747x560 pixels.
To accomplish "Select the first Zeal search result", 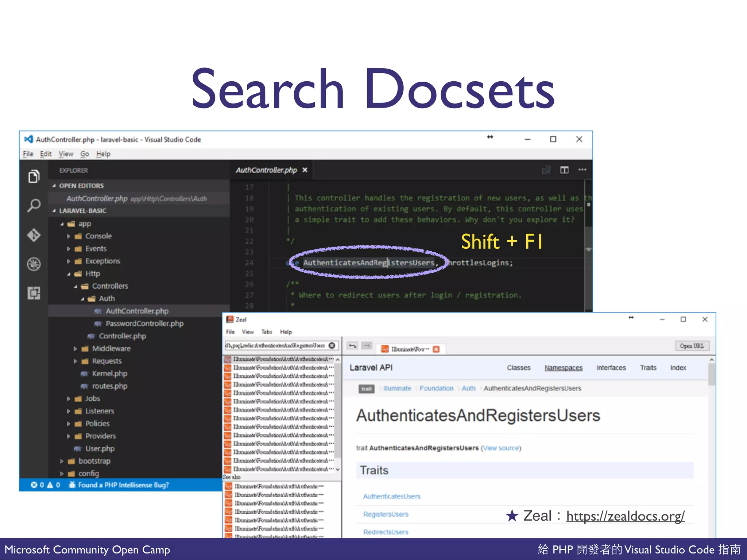I will [x=279, y=359].
